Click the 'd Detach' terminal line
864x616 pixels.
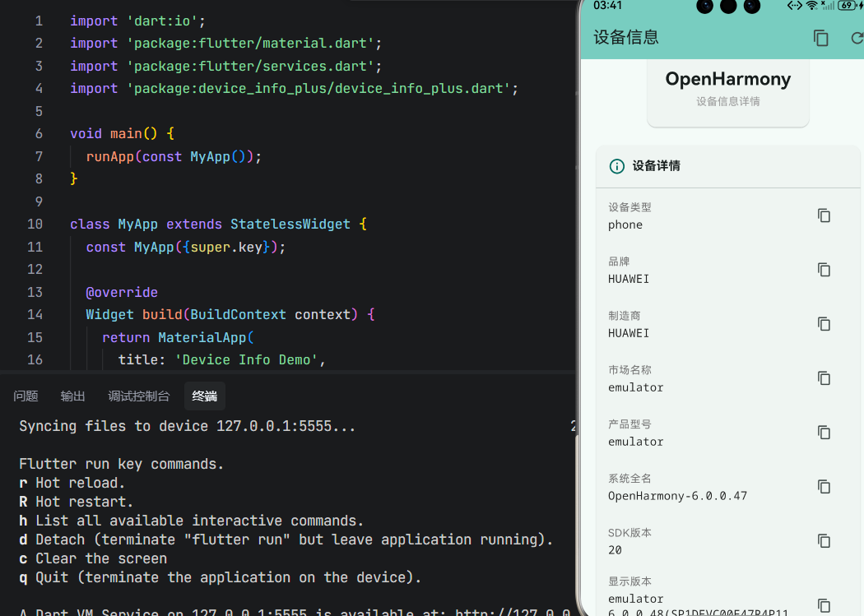tap(286, 540)
